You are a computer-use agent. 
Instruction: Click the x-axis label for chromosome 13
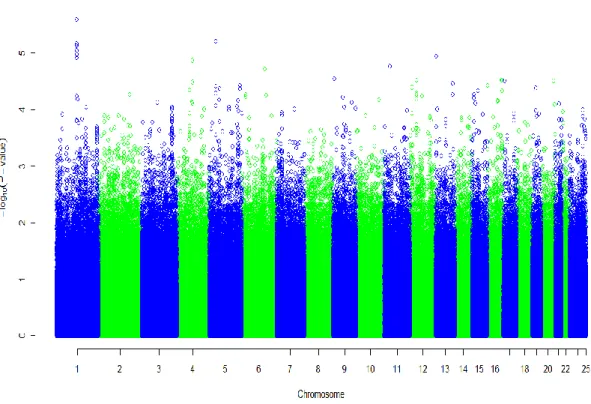pyautogui.click(x=445, y=369)
